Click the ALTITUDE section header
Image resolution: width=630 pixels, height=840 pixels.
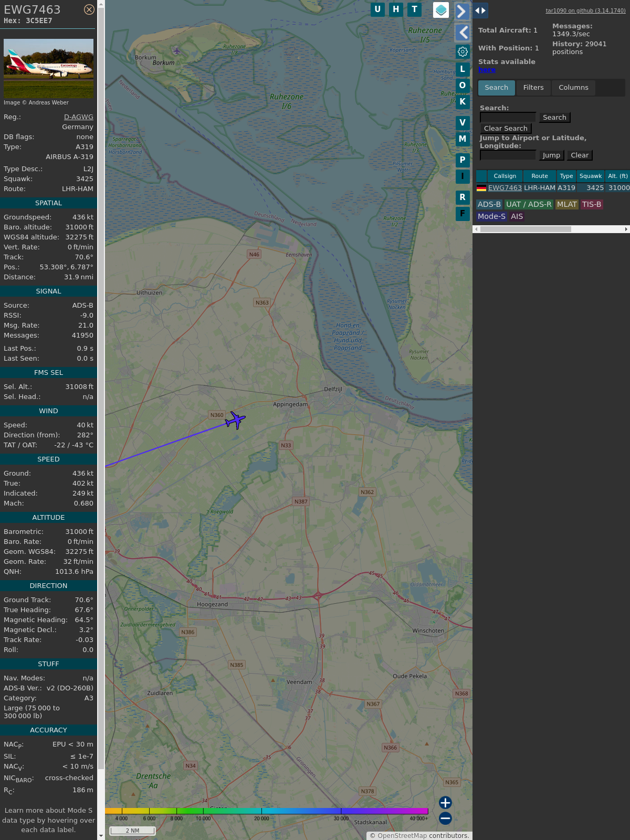(x=48, y=518)
